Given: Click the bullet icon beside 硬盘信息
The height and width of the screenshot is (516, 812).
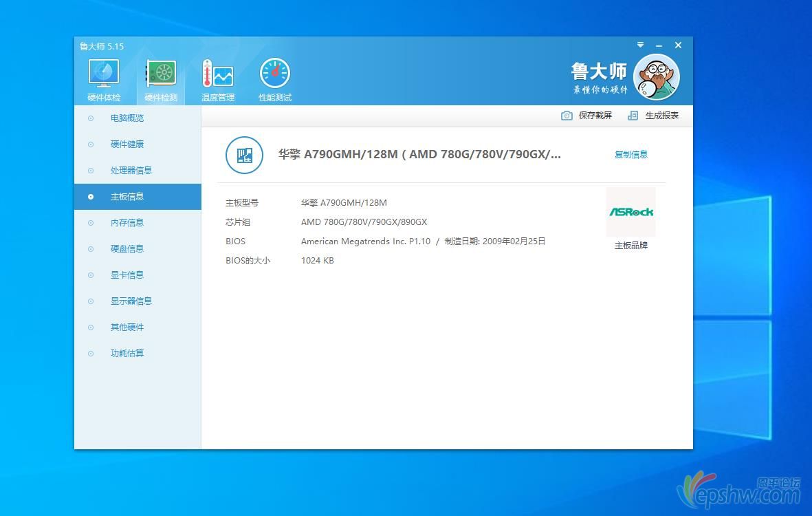Looking at the screenshot, I should point(91,248).
